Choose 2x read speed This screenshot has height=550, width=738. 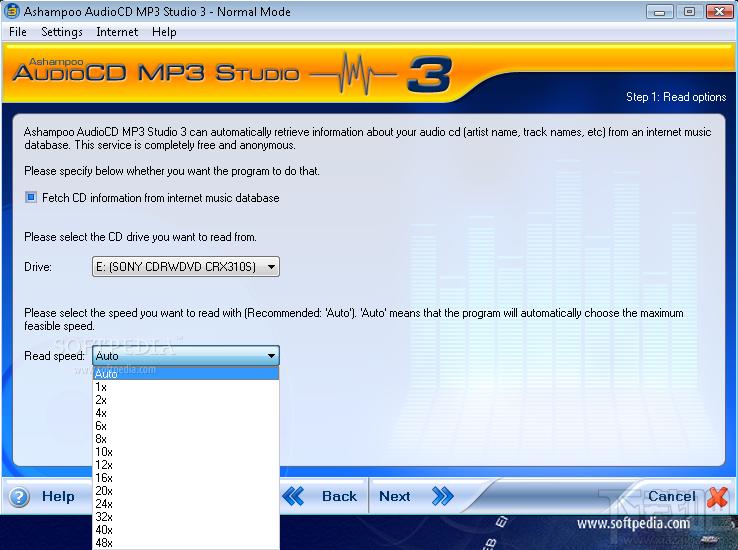185,400
